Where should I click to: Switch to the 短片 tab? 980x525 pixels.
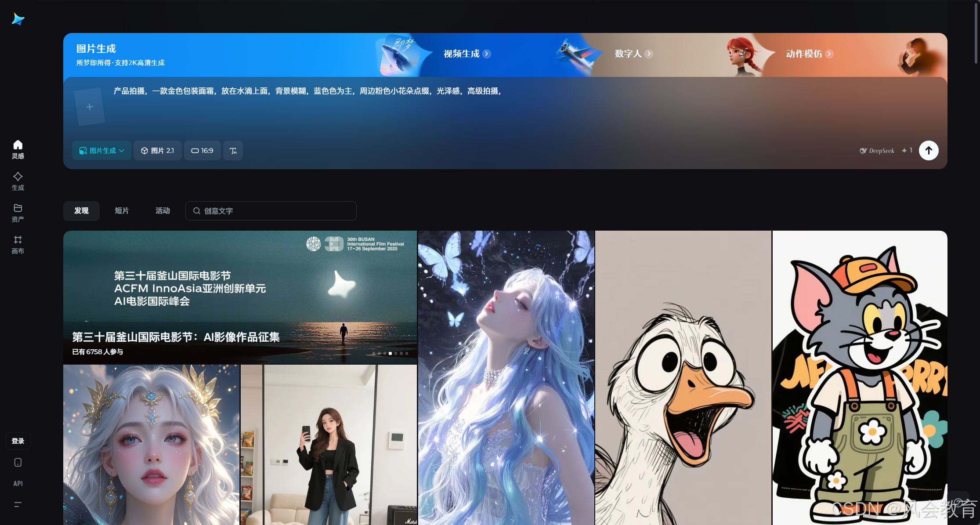point(122,211)
